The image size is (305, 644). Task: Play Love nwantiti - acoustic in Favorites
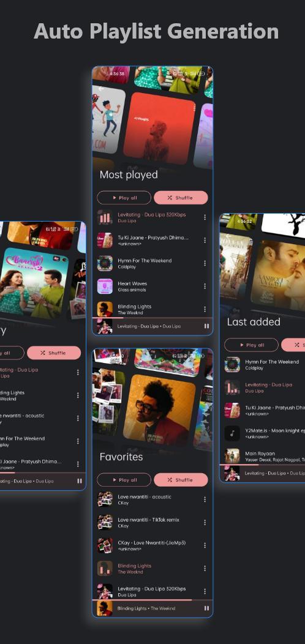coord(152,500)
